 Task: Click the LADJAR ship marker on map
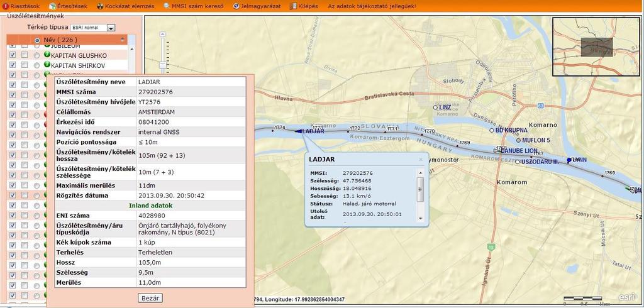tap(298, 131)
